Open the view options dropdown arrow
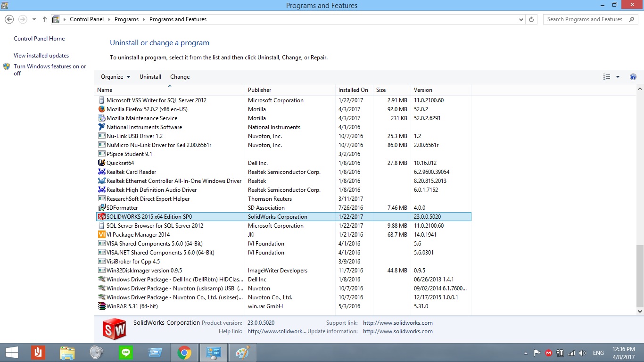 (618, 77)
